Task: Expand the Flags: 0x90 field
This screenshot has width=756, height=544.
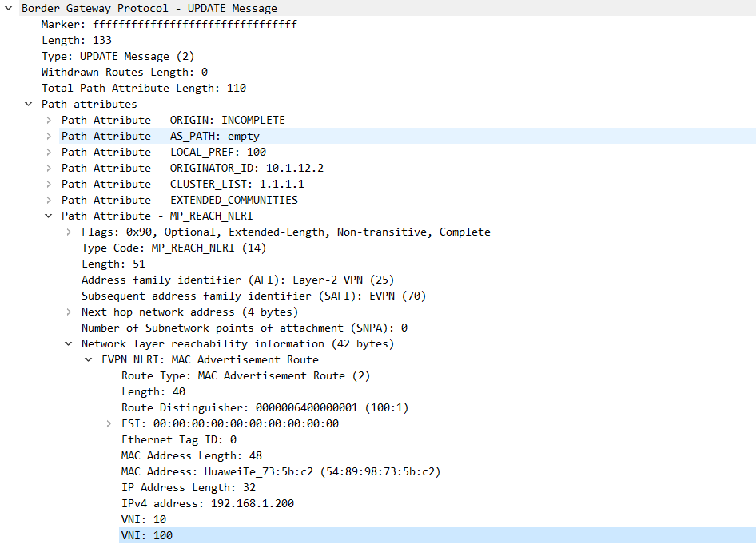Action: point(69,232)
